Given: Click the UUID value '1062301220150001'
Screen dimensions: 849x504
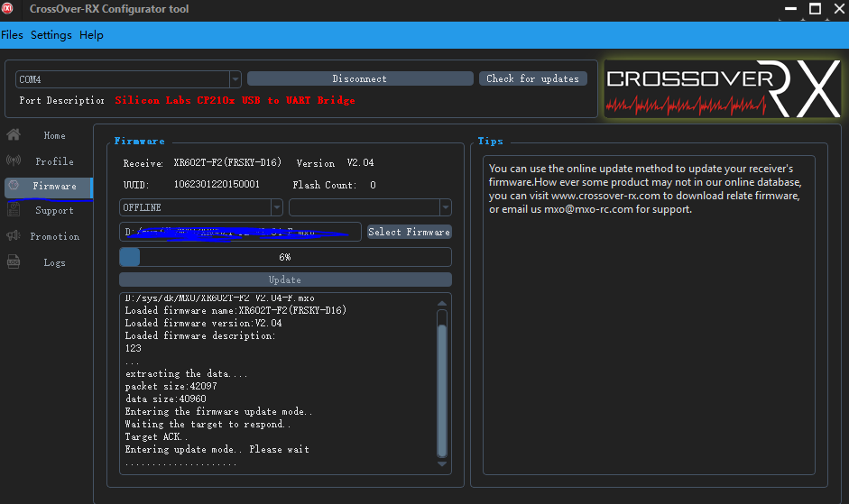Looking at the screenshot, I should click(x=217, y=184).
